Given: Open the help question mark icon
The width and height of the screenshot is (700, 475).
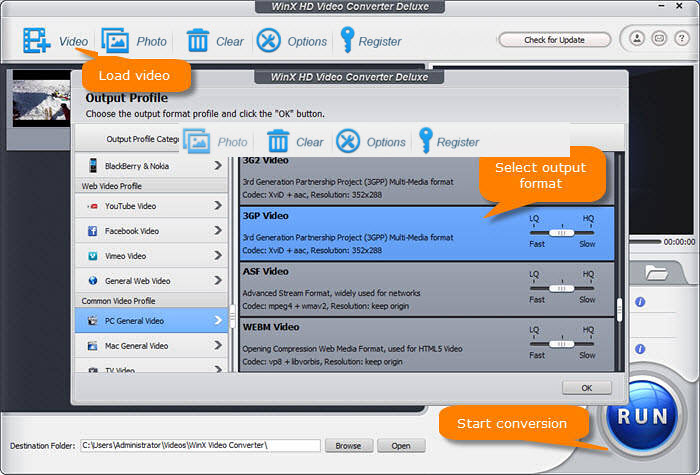Looking at the screenshot, I should [682, 38].
